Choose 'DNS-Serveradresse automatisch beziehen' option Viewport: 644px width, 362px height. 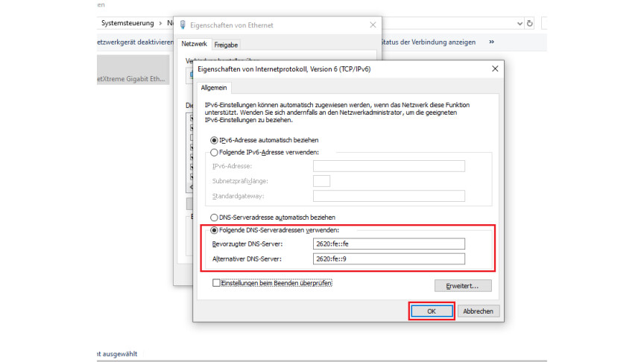215,217
